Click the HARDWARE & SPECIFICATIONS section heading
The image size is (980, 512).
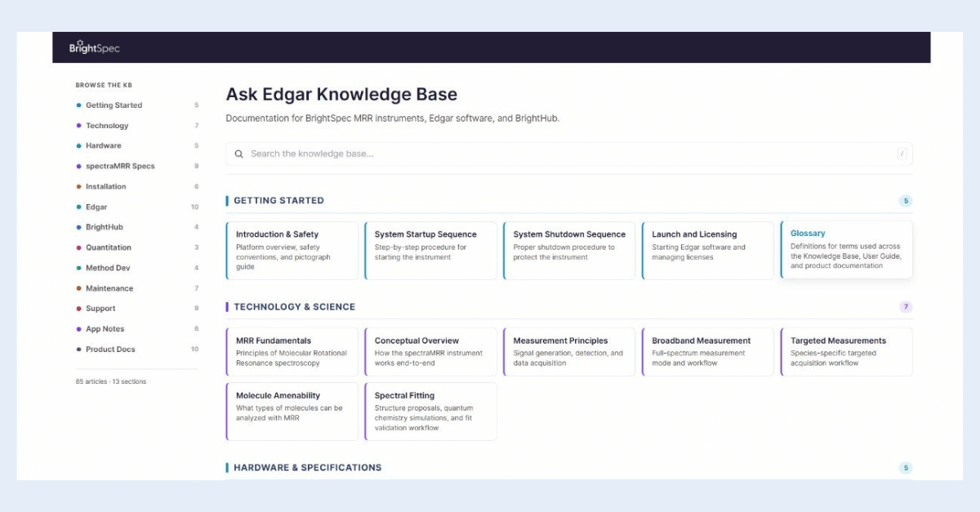307,468
